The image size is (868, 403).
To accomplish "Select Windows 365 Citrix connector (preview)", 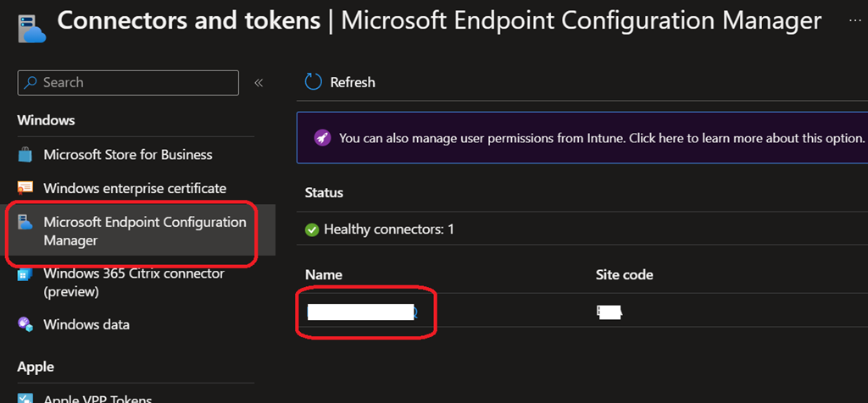I will coord(134,282).
